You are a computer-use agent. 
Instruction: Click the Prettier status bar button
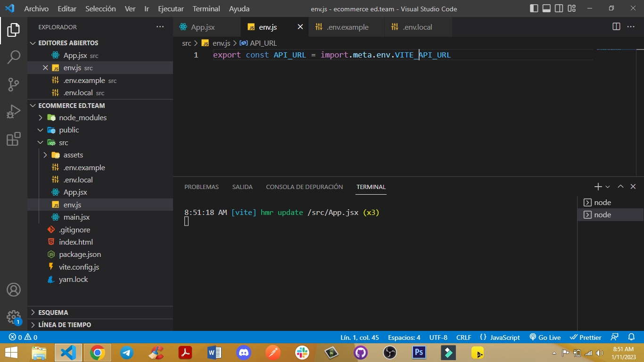pos(586,337)
